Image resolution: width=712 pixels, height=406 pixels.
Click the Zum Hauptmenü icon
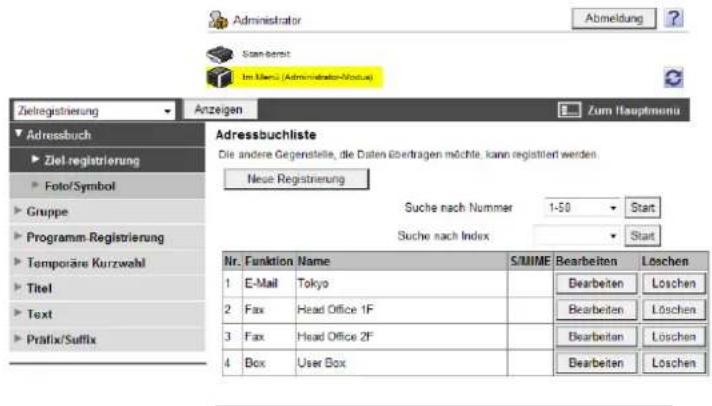(569, 110)
